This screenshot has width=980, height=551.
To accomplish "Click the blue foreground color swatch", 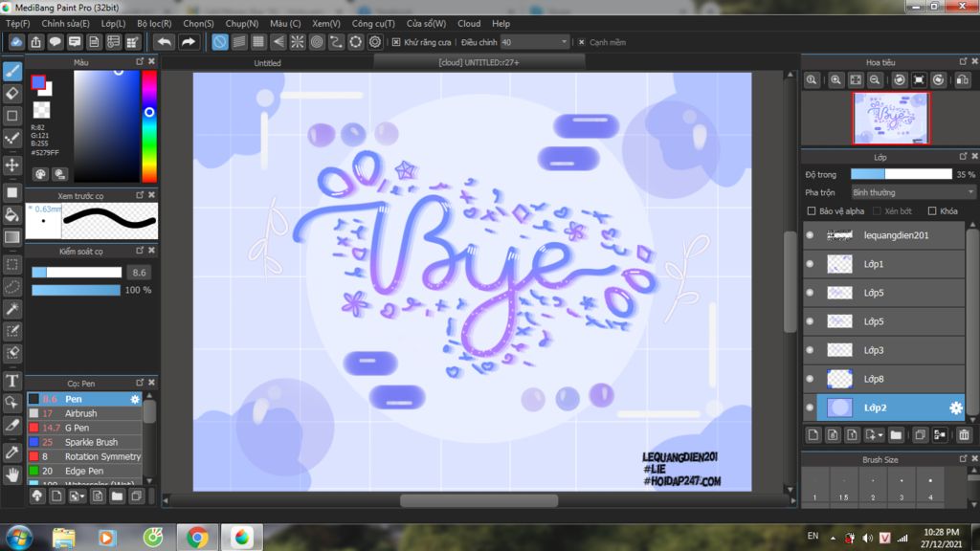I will click(x=38, y=82).
